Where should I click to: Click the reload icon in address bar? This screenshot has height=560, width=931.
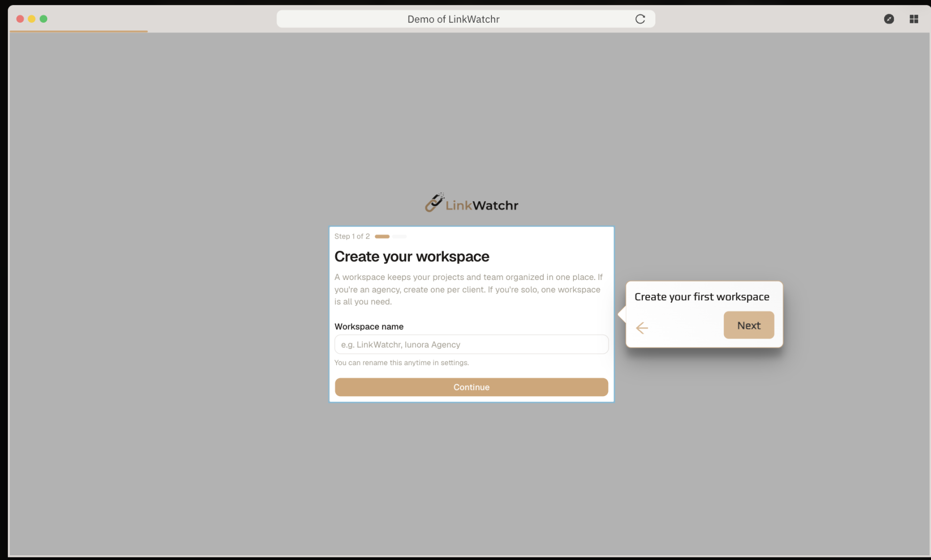coord(640,19)
